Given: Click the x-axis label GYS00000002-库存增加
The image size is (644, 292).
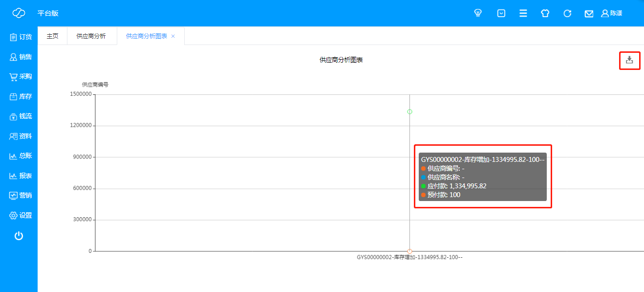Looking at the screenshot, I should (x=409, y=257).
